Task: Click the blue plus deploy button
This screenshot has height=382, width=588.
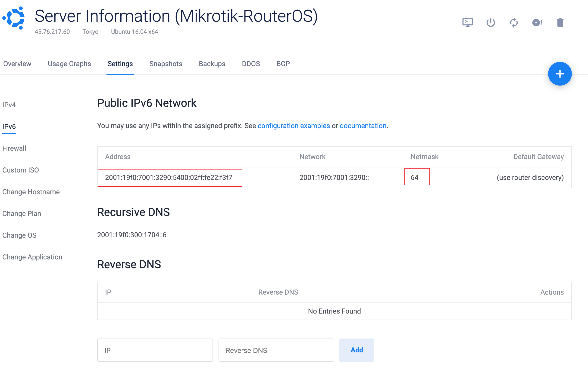Action: click(x=560, y=74)
